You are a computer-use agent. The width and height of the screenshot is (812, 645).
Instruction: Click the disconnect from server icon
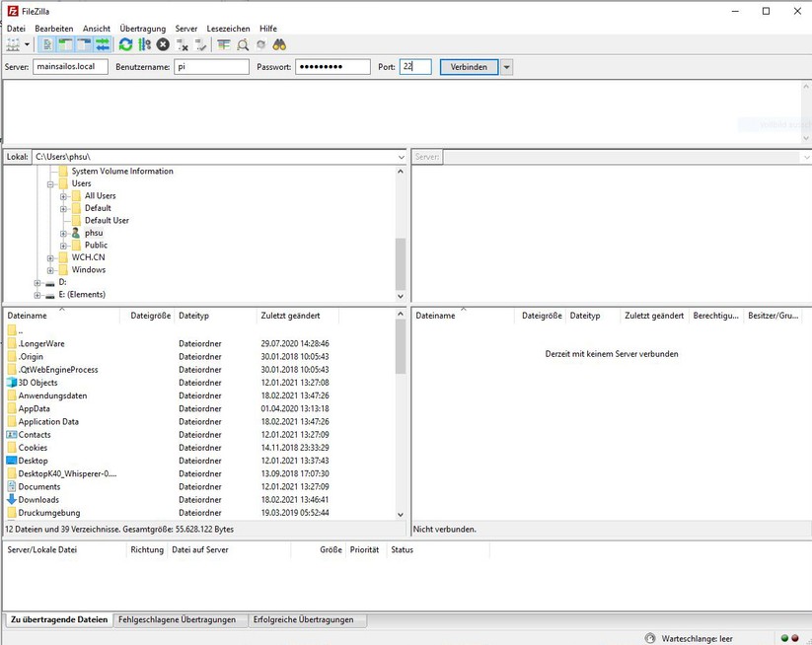[183, 44]
